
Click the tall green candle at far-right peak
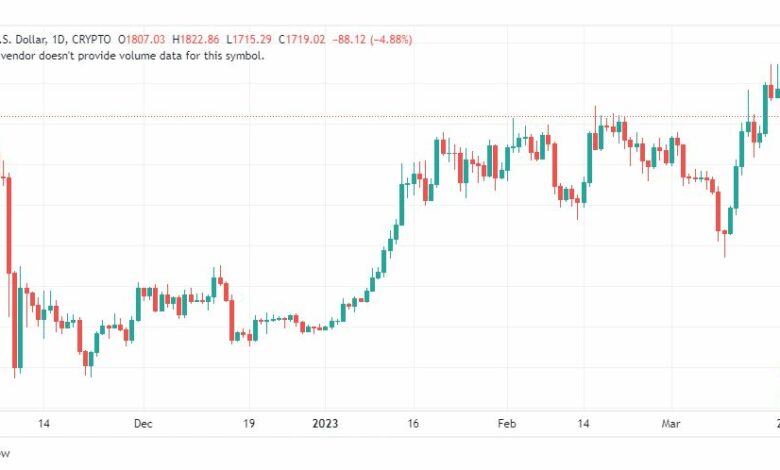[x=766, y=109]
